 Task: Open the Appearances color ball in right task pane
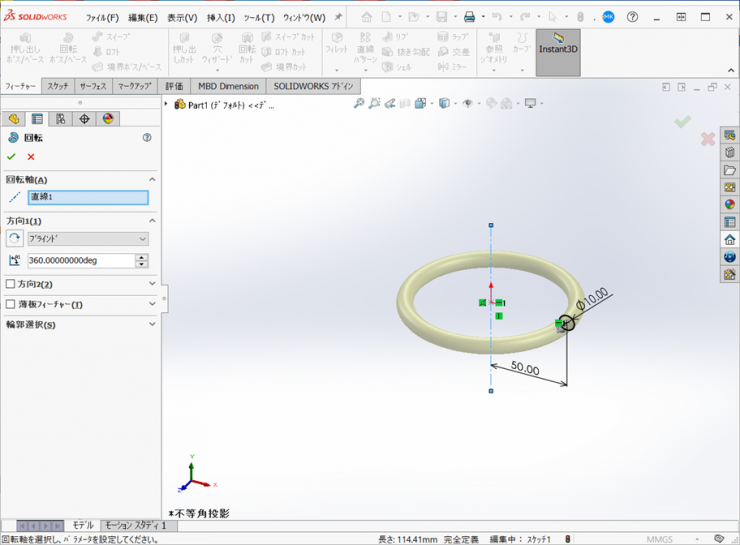click(x=730, y=204)
